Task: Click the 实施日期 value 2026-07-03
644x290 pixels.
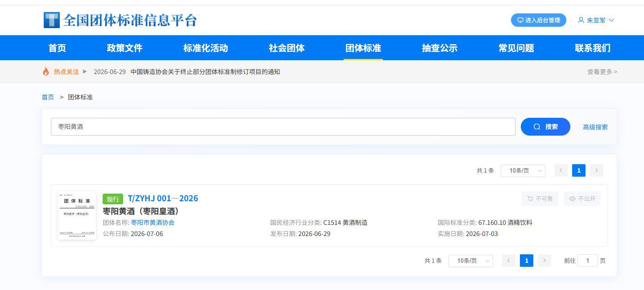Action: pyautogui.click(x=482, y=234)
